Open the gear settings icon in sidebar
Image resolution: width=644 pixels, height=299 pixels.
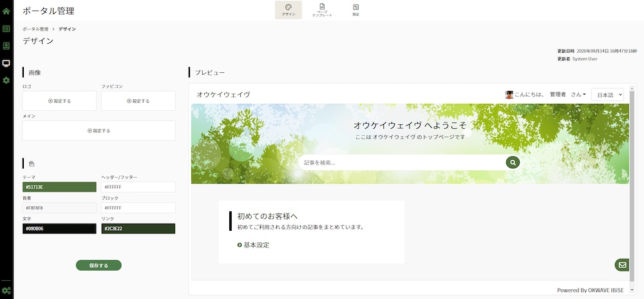[x=6, y=80]
